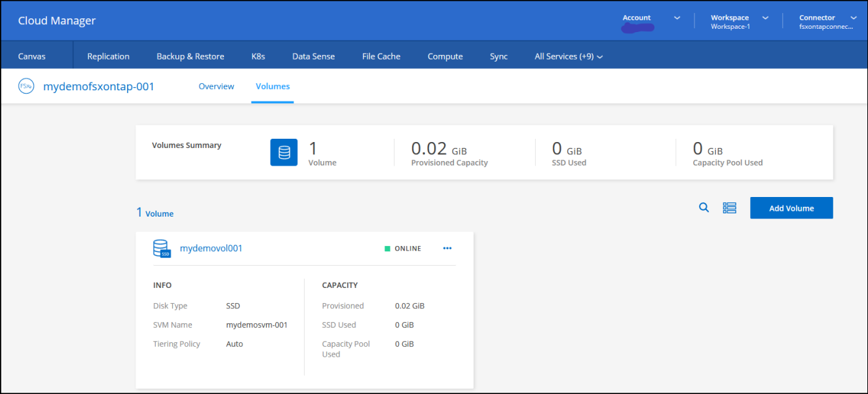Switch to the Overview tab

216,86
